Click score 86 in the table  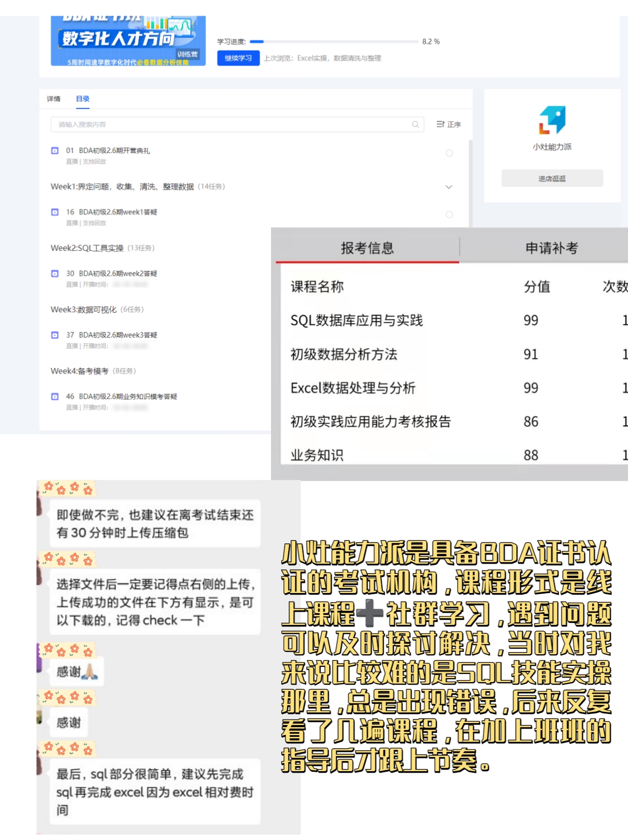tap(531, 422)
